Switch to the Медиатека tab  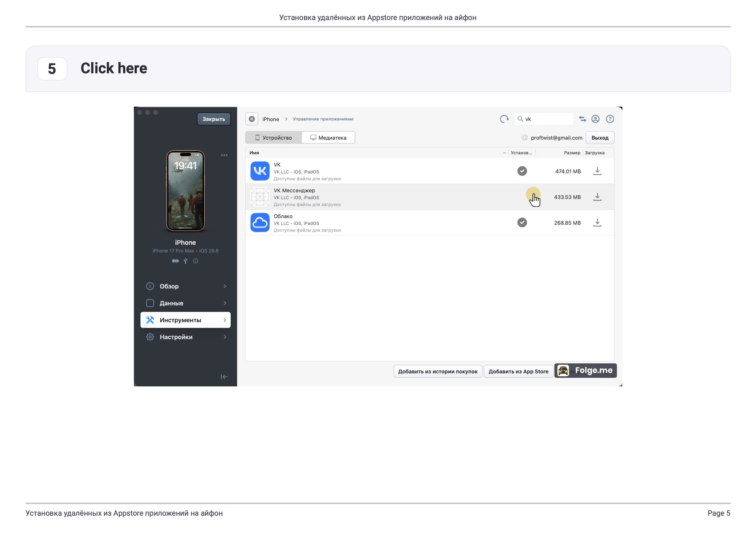point(328,138)
